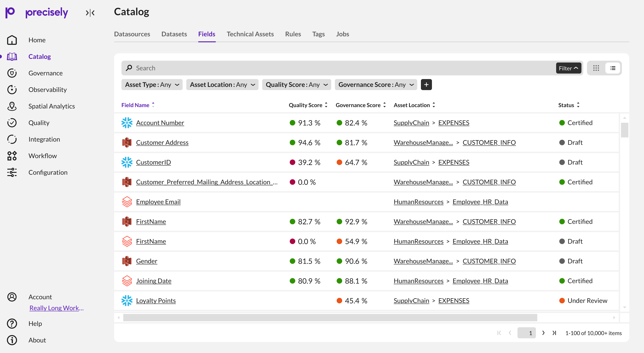Open the About info icon
Screen dimensions: 644x353
click(x=12, y=340)
